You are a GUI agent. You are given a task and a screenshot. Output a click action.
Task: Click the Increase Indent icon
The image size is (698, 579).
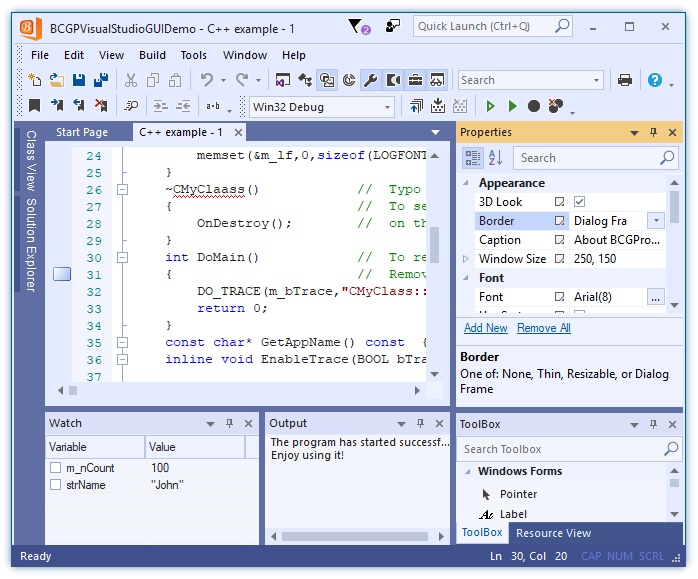click(x=161, y=106)
